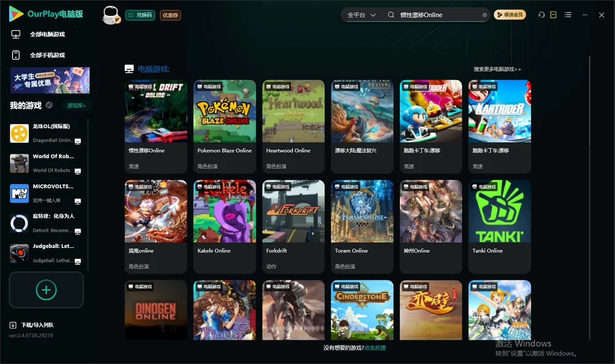Image resolution: width=615 pixels, height=364 pixels.
Task: Open the 神州Online game card
Action: 430,226
